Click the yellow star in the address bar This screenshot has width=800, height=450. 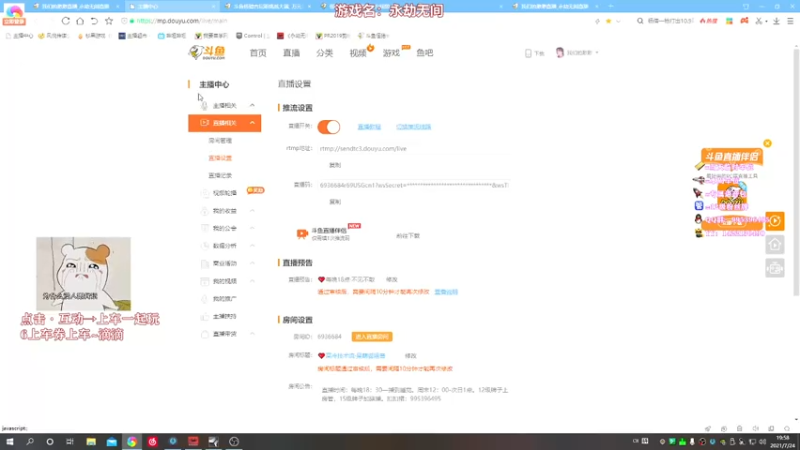pyautogui.click(x=608, y=21)
